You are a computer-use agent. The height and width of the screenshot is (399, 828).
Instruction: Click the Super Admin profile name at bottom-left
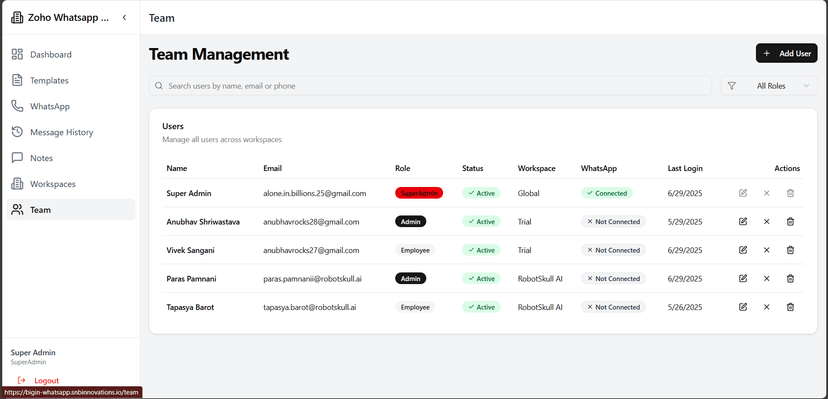(33, 353)
